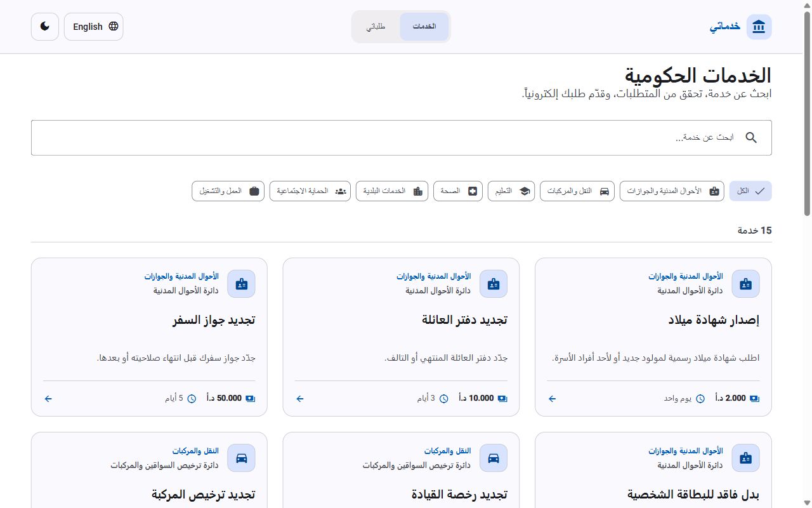Filter by الخدمات البلدية chip
812x508 pixels.
392,191
